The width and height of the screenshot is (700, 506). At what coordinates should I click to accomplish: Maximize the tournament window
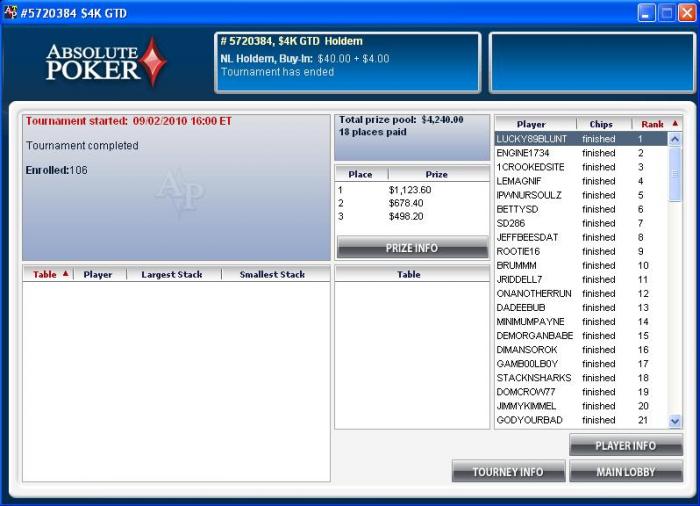point(667,13)
